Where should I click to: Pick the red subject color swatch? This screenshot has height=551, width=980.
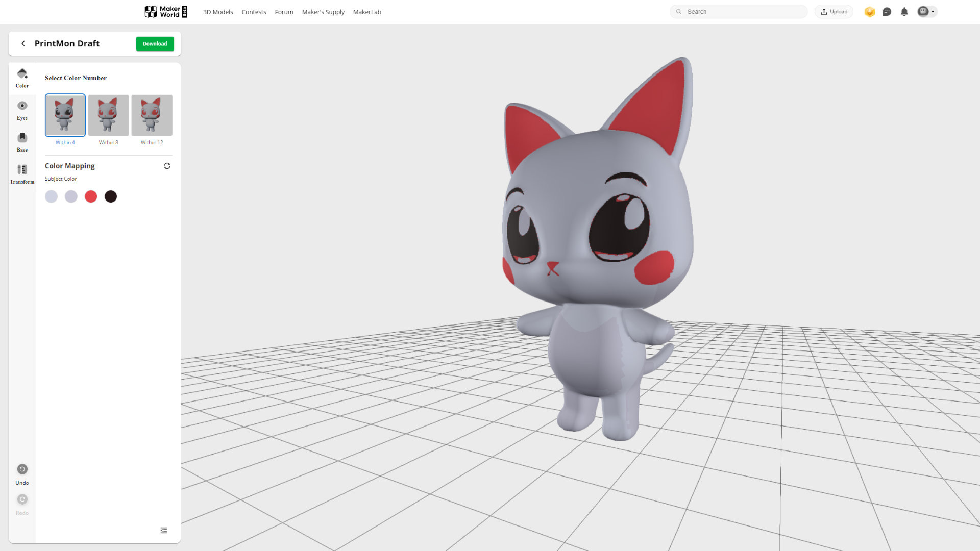[x=91, y=196]
